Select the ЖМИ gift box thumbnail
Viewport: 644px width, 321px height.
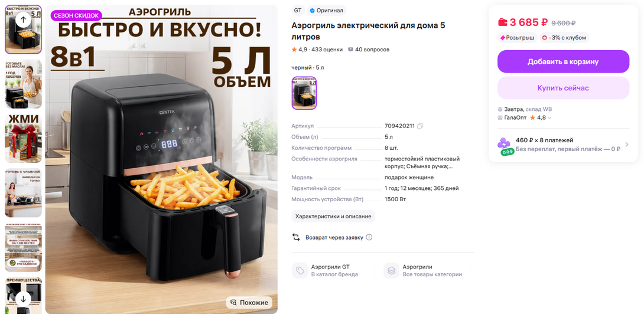click(x=23, y=139)
